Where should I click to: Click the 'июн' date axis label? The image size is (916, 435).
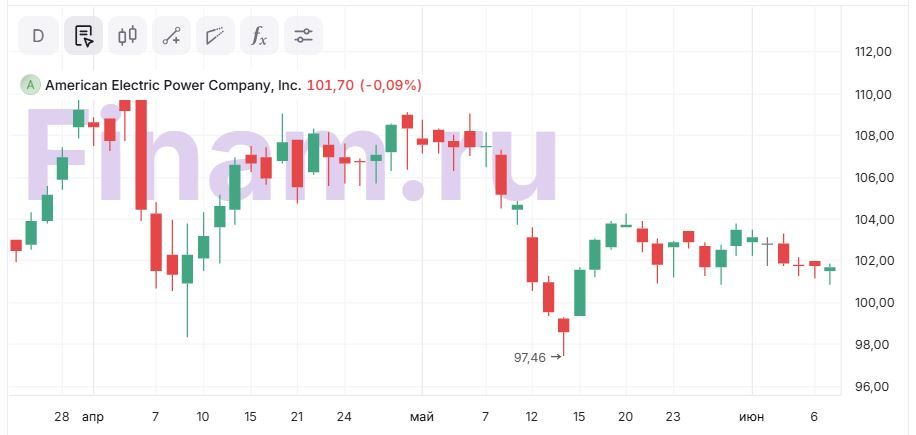tap(751, 416)
